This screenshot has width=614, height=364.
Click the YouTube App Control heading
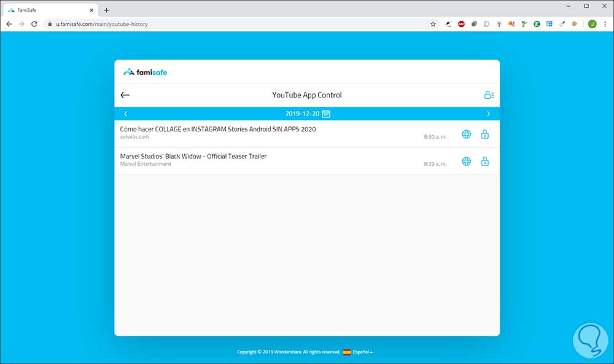point(307,95)
